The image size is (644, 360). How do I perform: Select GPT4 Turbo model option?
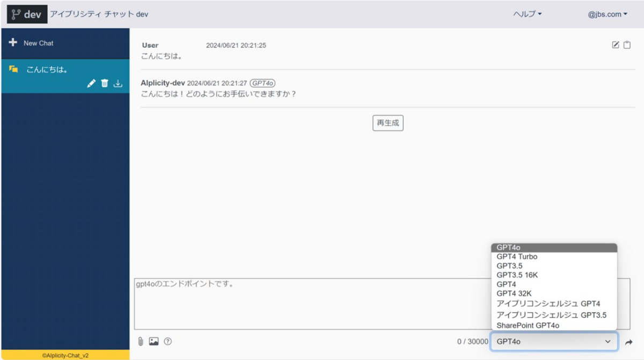click(x=554, y=257)
